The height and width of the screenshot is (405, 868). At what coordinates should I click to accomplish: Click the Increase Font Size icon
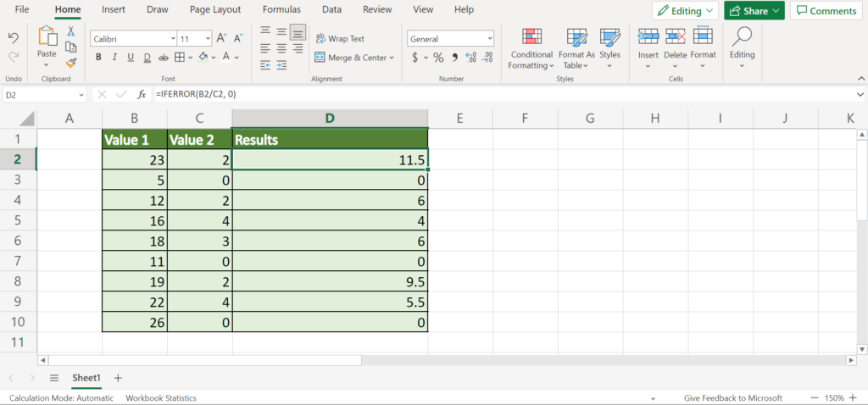point(221,38)
